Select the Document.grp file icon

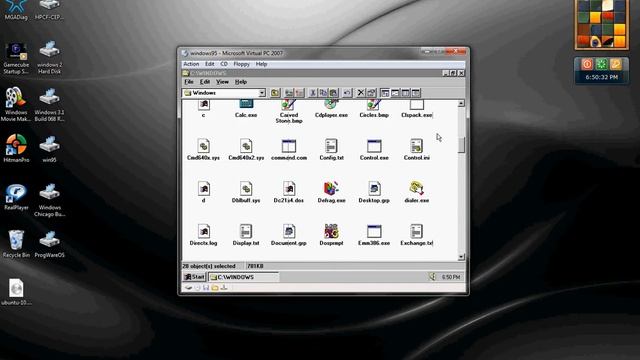pyautogui.click(x=289, y=235)
